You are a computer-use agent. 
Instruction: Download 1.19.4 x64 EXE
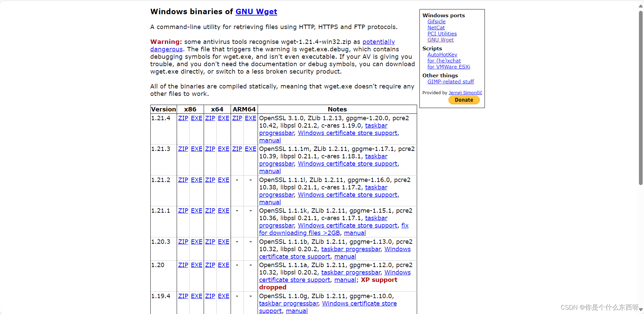pos(224,296)
